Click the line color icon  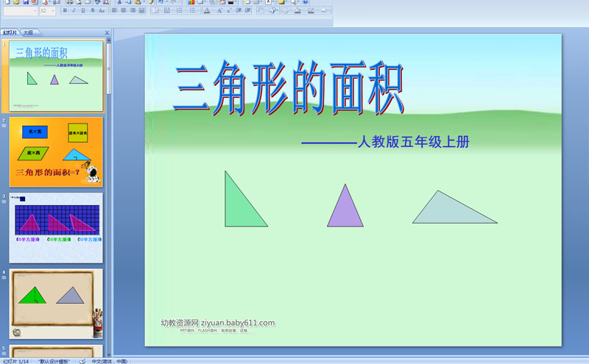click(x=311, y=10)
